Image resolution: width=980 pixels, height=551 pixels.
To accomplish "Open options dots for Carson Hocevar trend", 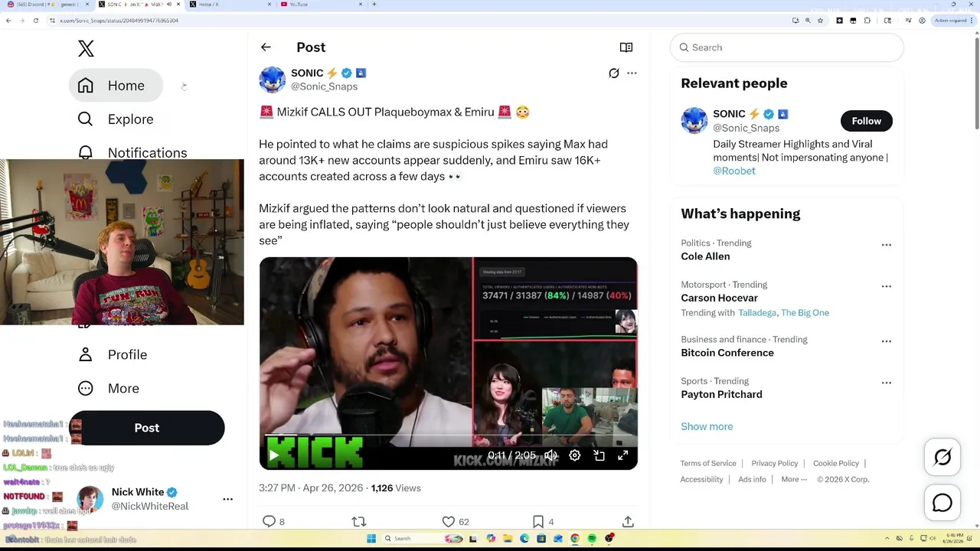I will pyautogui.click(x=886, y=286).
